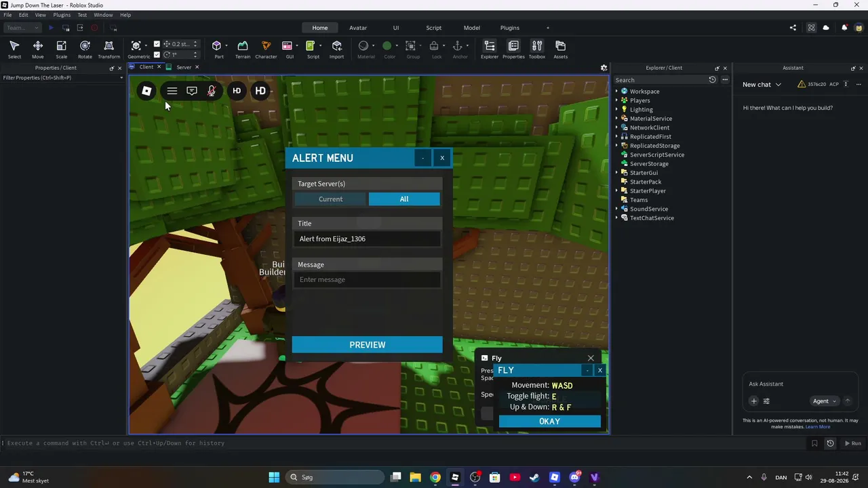Screen dimensions: 868x488
Task: Insert a Part from the toolbar
Action: pyautogui.click(x=217, y=49)
